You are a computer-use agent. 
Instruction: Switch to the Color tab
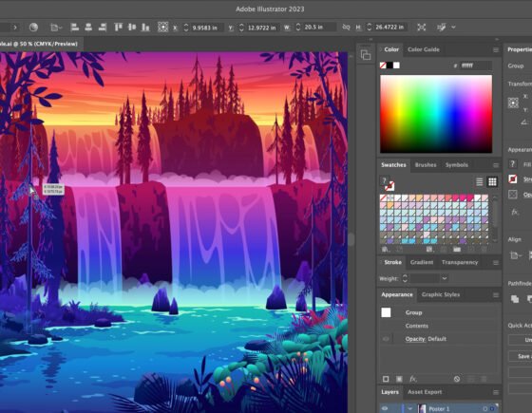click(x=391, y=49)
